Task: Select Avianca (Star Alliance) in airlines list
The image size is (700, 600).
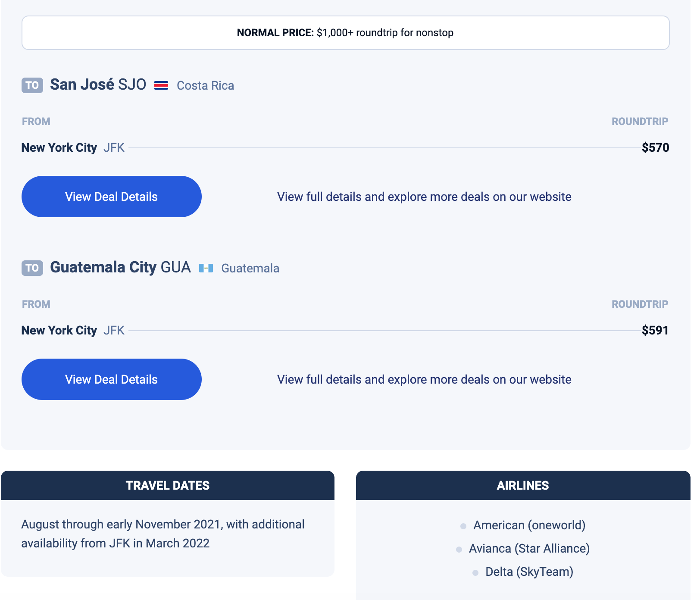Action: (x=529, y=548)
